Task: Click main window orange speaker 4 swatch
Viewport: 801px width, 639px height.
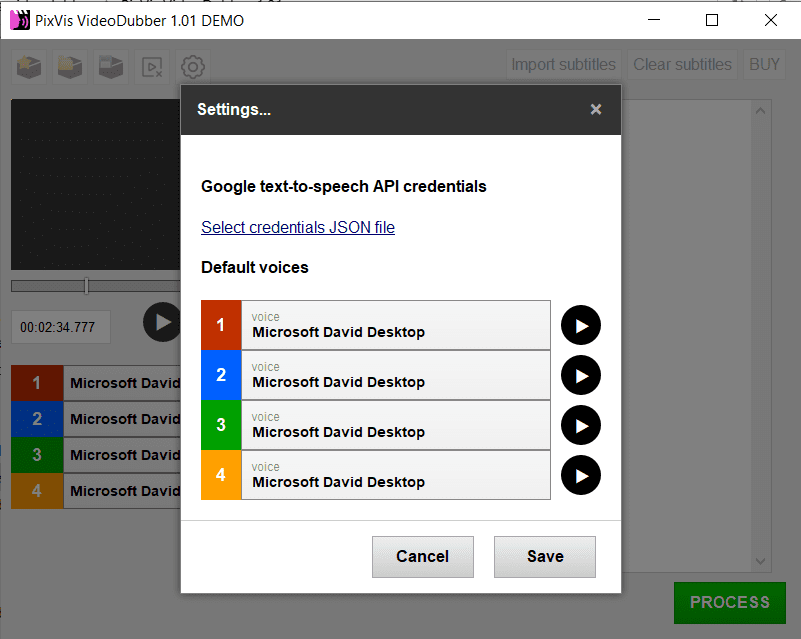Action: tap(37, 491)
